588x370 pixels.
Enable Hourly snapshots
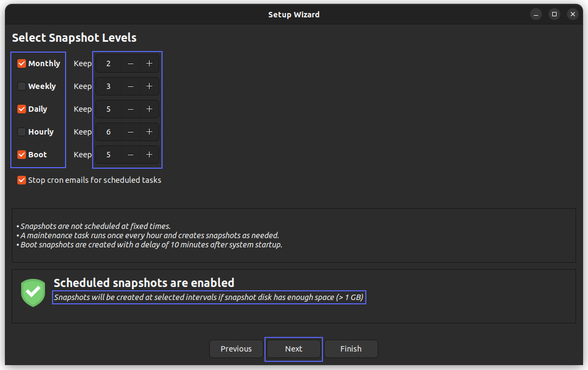point(21,132)
